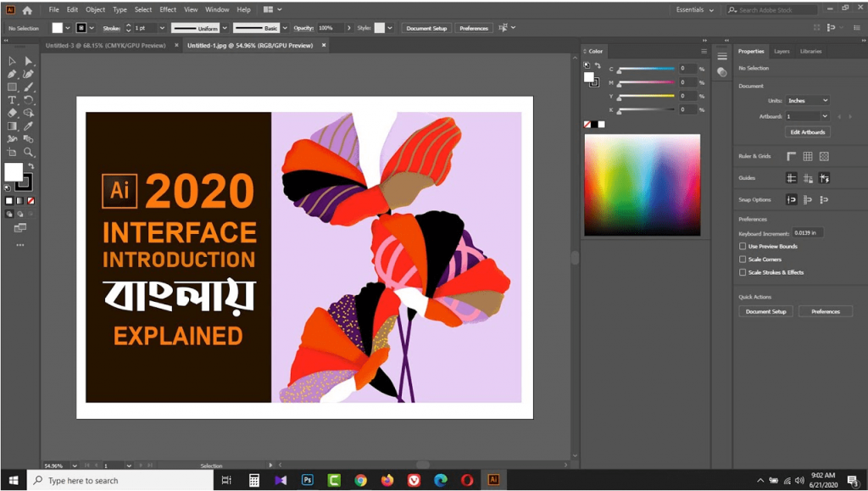Toggle Snap to Point option
This screenshot has width=868, height=491.
[x=792, y=199]
